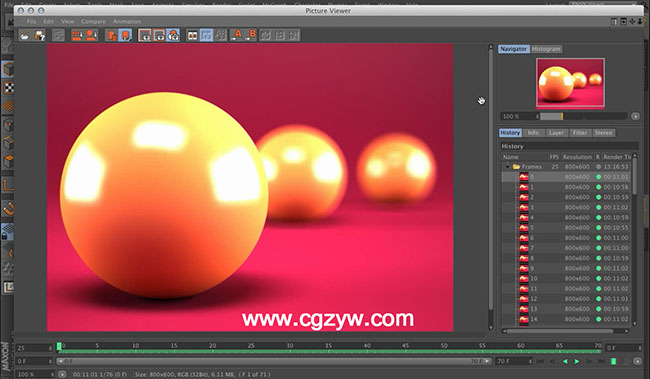Switch to the Navigator tab

click(x=513, y=49)
